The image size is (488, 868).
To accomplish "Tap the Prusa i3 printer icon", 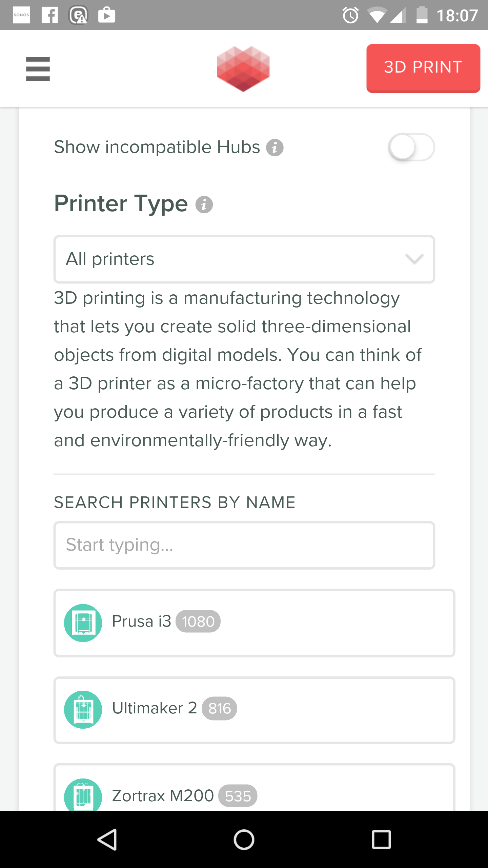I will [83, 623].
